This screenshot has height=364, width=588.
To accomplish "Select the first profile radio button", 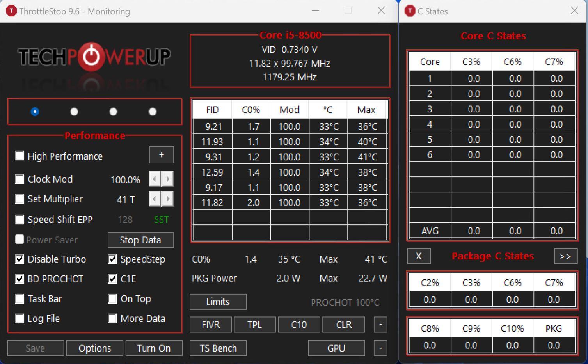I will click(x=35, y=112).
